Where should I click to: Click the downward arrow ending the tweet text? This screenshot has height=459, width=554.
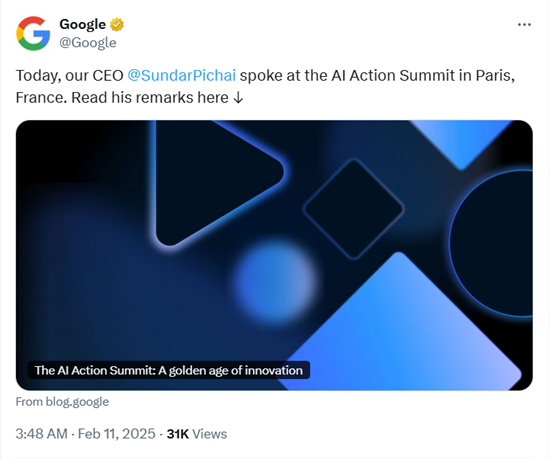pyautogui.click(x=238, y=98)
